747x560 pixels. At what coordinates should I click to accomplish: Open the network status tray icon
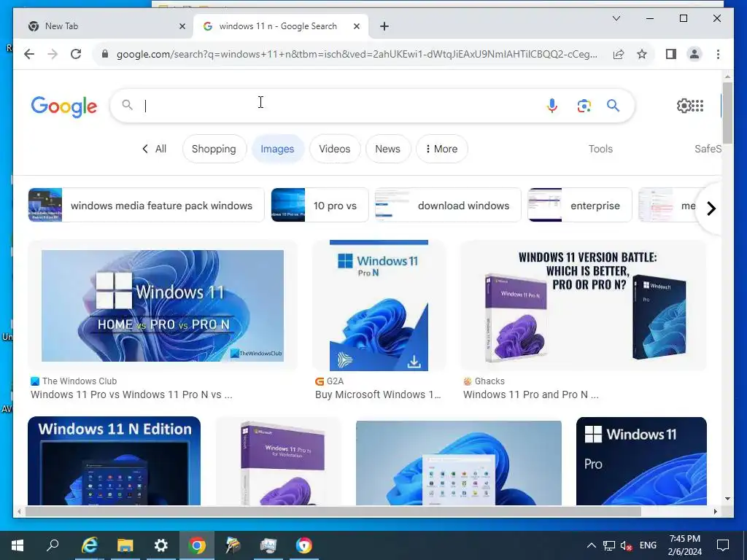[x=609, y=545]
